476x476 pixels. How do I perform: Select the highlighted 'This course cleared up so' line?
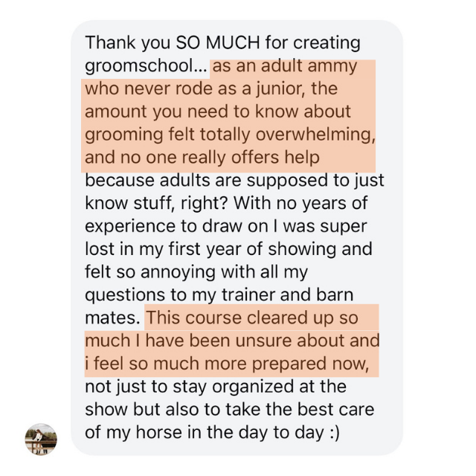point(252,318)
